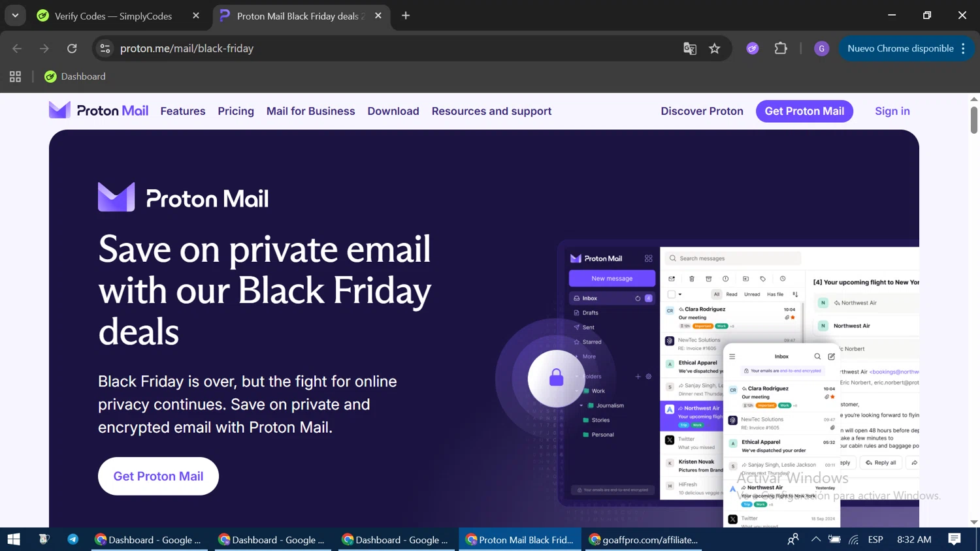The width and height of the screenshot is (980, 551).
Task: Click Nuevo Chrome disponible update button
Action: [x=900, y=48]
